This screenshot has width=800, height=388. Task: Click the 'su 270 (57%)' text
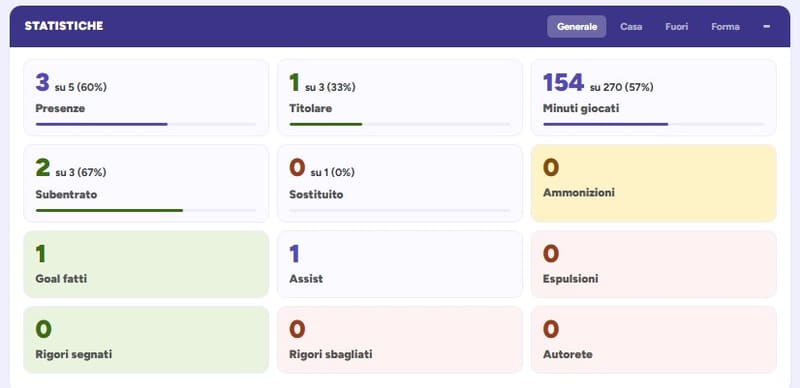click(x=621, y=87)
